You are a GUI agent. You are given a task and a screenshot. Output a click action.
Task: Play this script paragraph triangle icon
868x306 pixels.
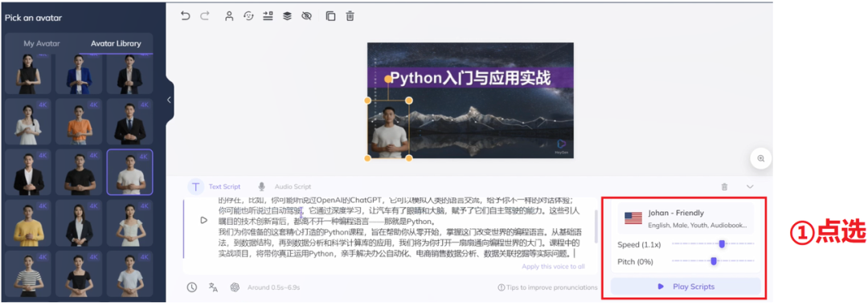click(203, 220)
